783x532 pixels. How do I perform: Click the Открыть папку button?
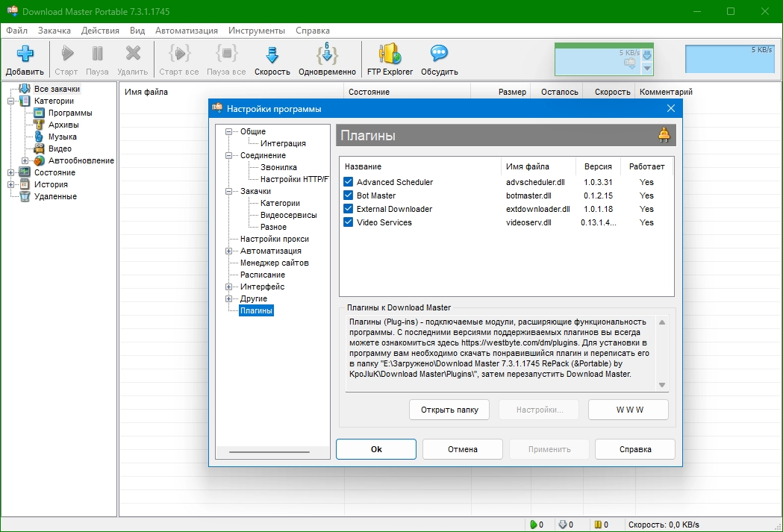tap(449, 410)
